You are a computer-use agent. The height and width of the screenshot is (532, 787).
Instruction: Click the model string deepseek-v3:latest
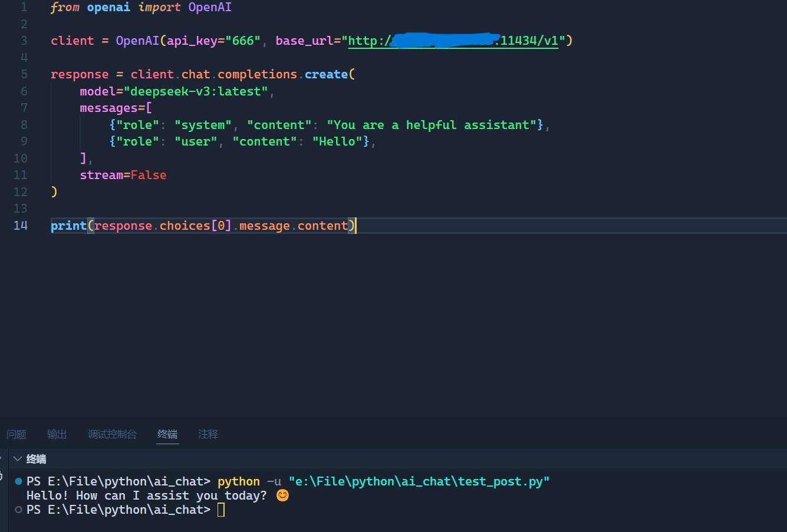pyautogui.click(x=195, y=91)
